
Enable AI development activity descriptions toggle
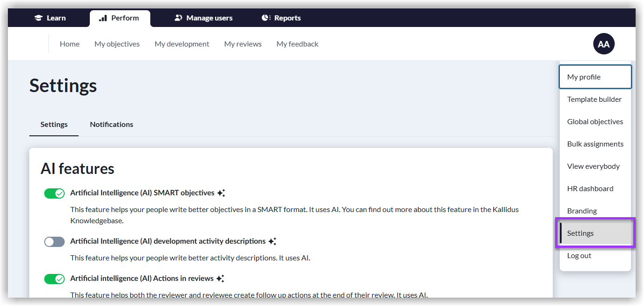54,242
